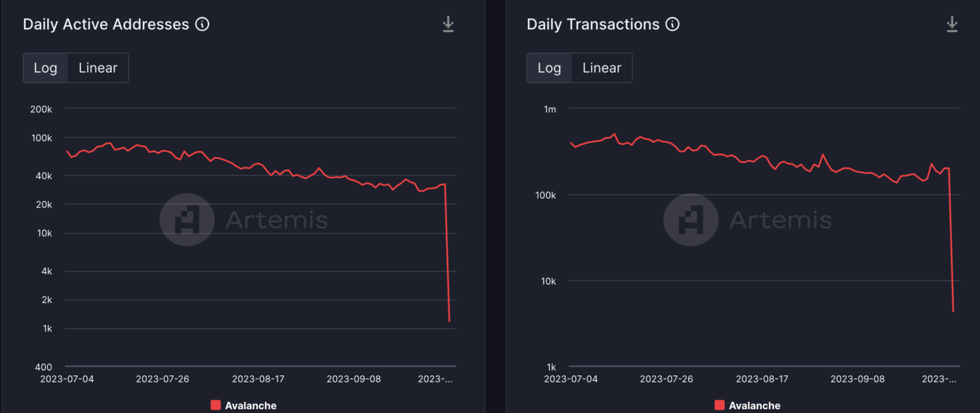The width and height of the screenshot is (980, 413).
Task: Switch Daily Active Addresses chart to Linear scale
Action: tap(98, 68)
